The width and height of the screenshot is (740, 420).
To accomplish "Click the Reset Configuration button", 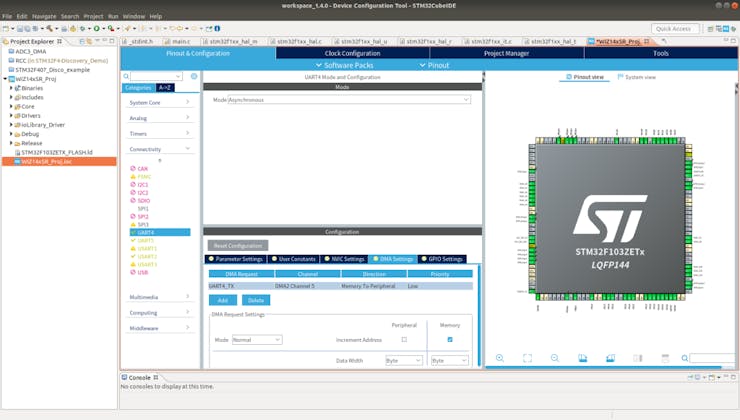I will tap(238, 245).
